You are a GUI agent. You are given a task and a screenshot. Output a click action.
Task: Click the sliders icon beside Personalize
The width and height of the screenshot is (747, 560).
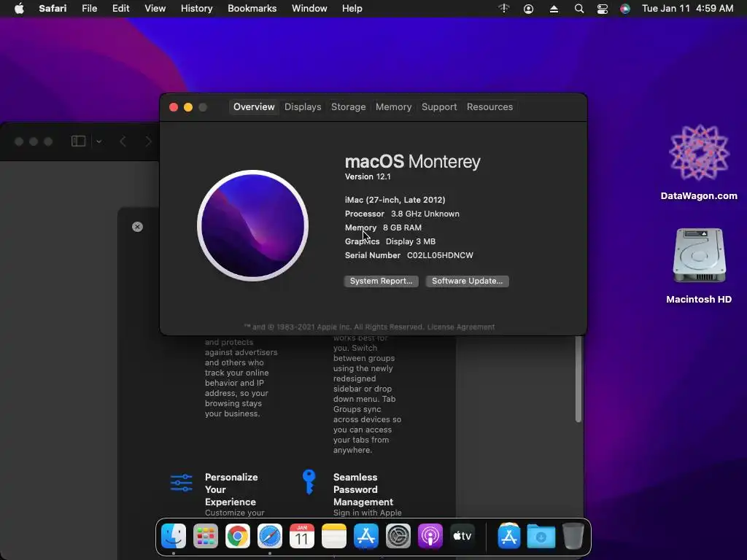[181, 483]
